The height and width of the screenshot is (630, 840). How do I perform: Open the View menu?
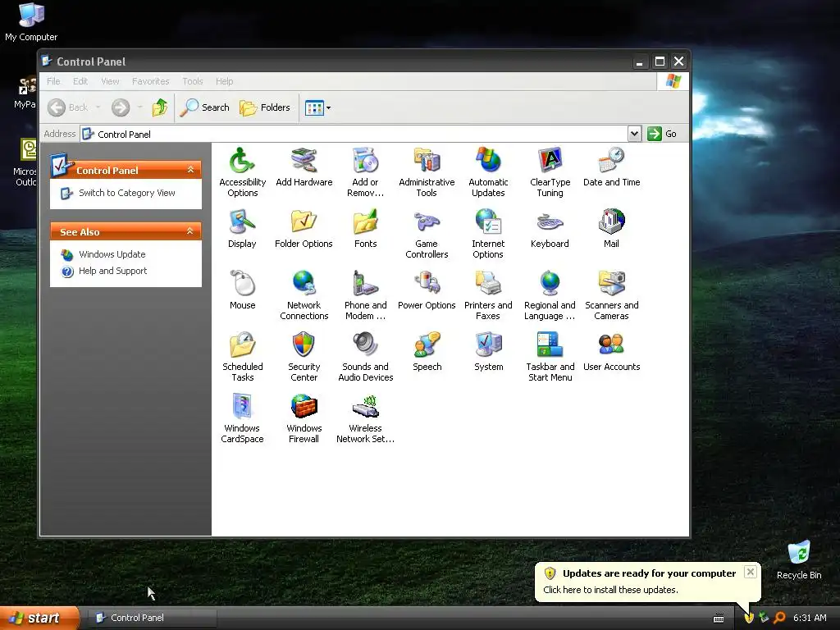(x=110, y=81)
